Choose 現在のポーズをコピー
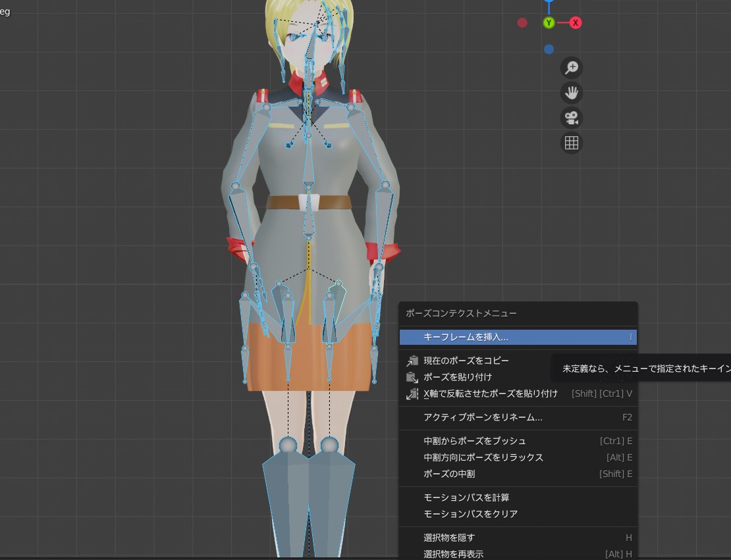The width and height of the screenshot is (731, 560). (x=518, y=361)
